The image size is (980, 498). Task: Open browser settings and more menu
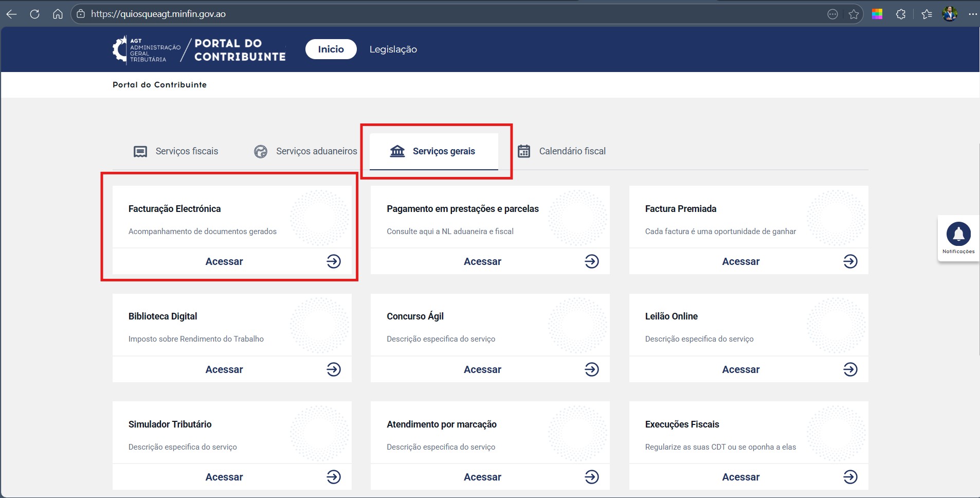pos(972,14)
